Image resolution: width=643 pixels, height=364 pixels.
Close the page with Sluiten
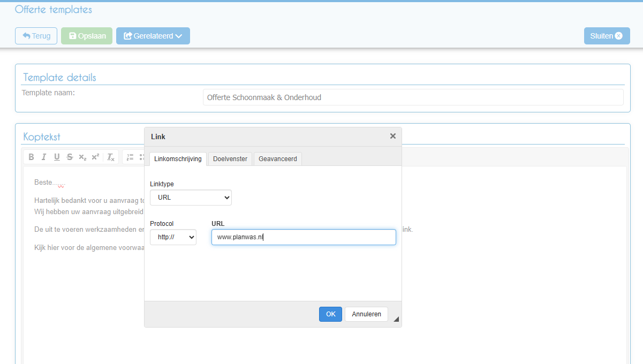tap(607, 36)
